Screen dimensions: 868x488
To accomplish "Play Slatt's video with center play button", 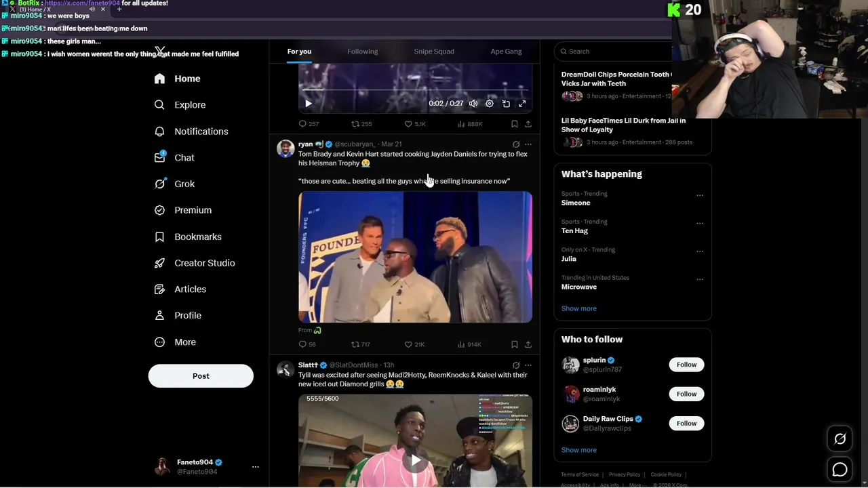I will coord(415,461).
